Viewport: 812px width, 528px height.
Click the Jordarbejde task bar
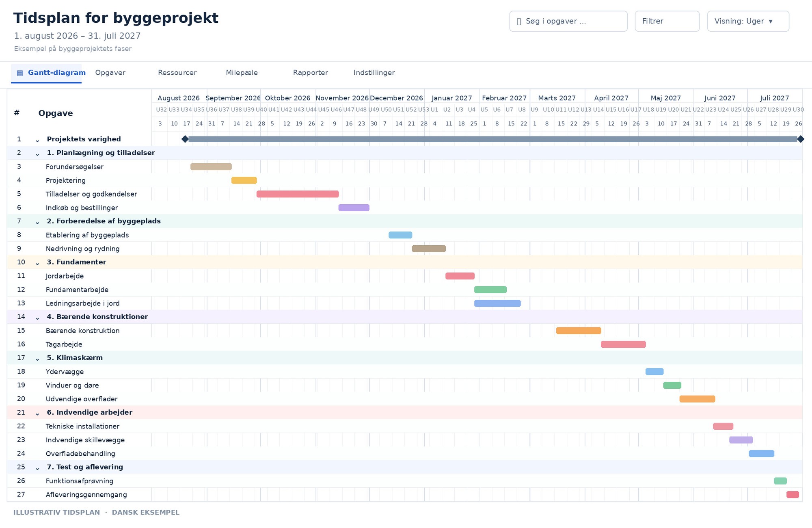[x=460, y=276]
